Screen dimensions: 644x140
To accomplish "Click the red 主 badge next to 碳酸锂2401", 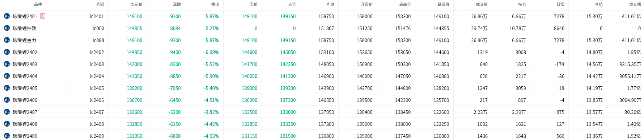I will tap(43, 16).
